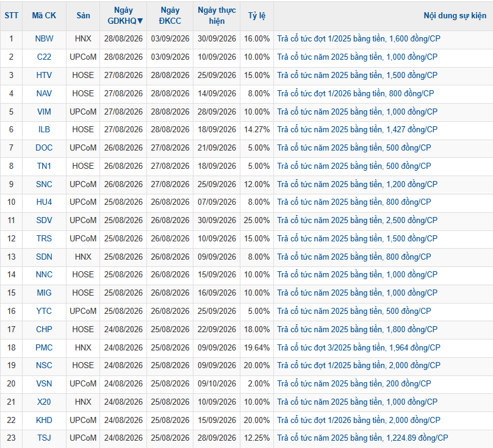Open stock code HU4
Viewport: 493px width, 448px height.
[x=44, y=202]
